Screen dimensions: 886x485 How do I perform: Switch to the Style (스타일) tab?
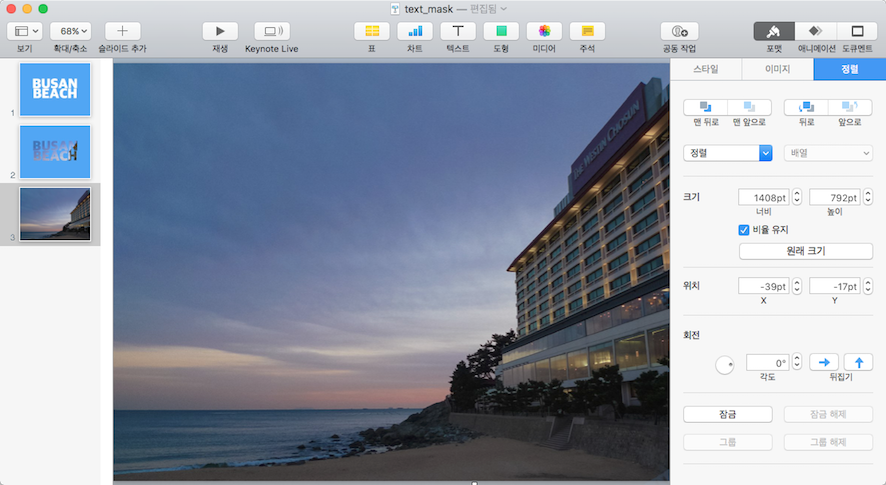(706, 69)
